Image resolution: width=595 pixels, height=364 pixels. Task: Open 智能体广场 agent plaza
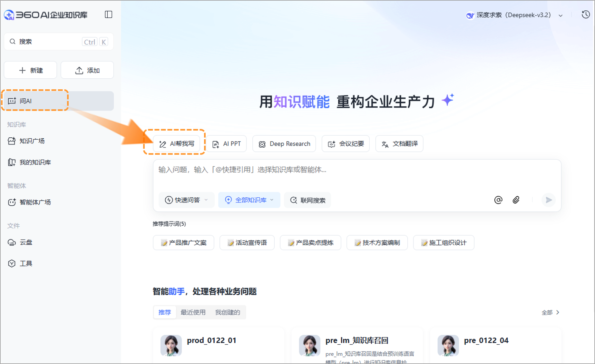coord(35,202)
